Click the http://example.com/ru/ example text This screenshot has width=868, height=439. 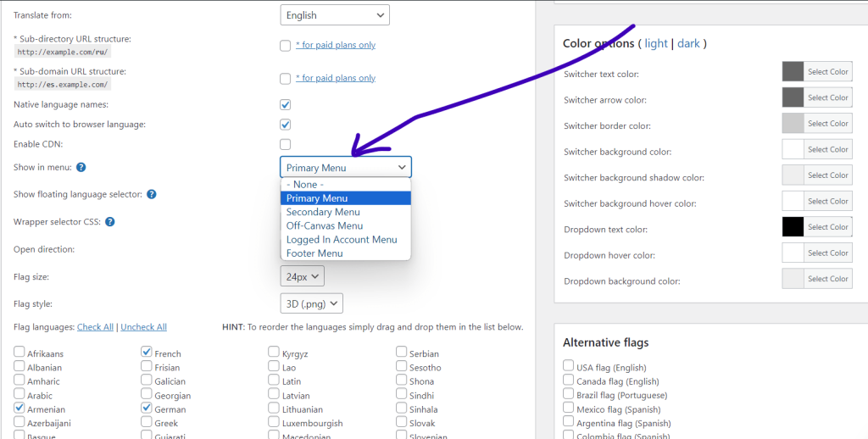click(x=63, y=52)
